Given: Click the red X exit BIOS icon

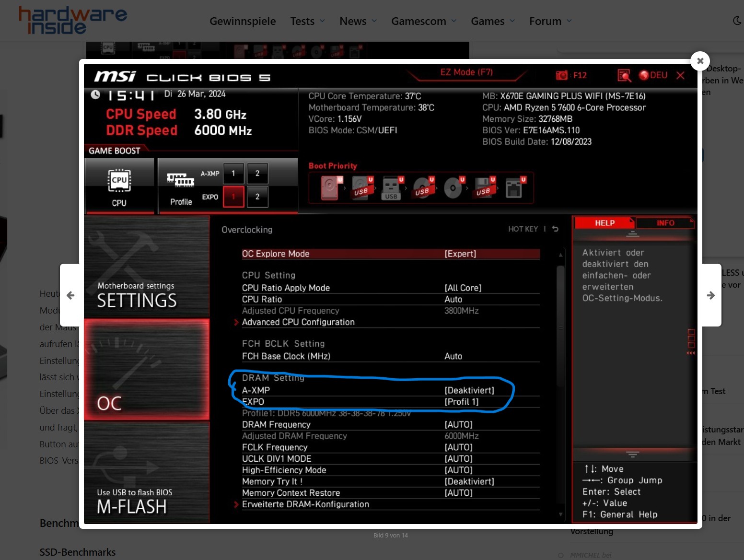Looking at the screenshot, I should (680, 75).
